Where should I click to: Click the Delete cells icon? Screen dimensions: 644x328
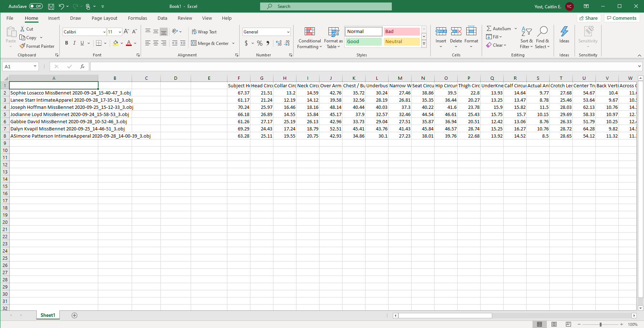coord(456,32)
